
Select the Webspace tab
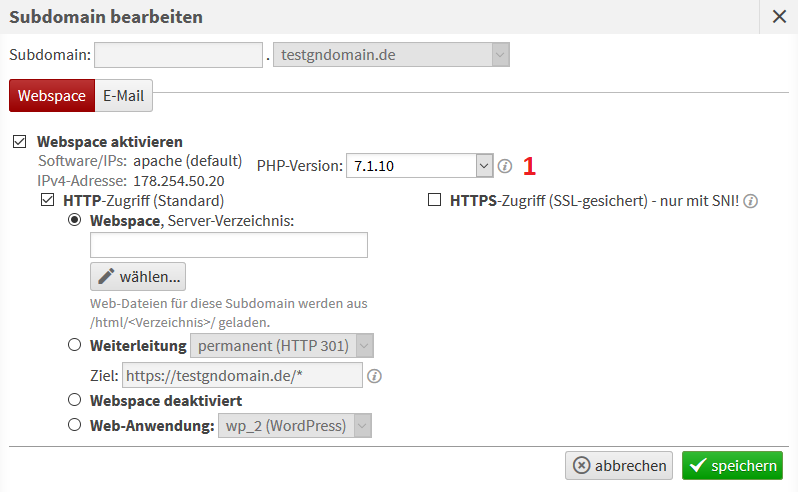click(52, 96)
